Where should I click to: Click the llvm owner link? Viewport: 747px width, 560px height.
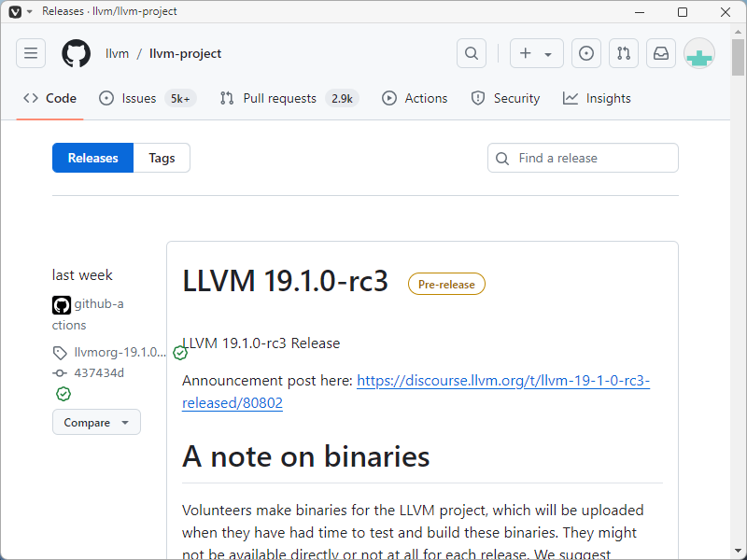118,53
